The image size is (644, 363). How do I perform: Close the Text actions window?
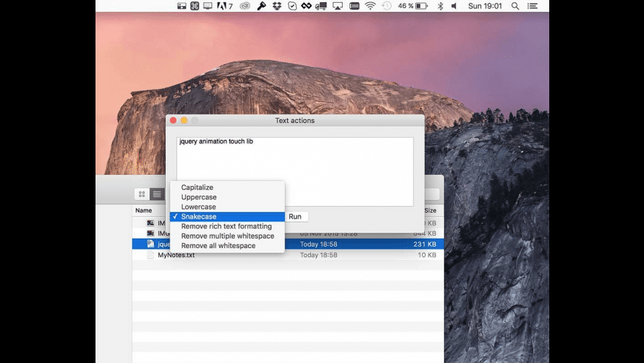click(x=173, y=121)
